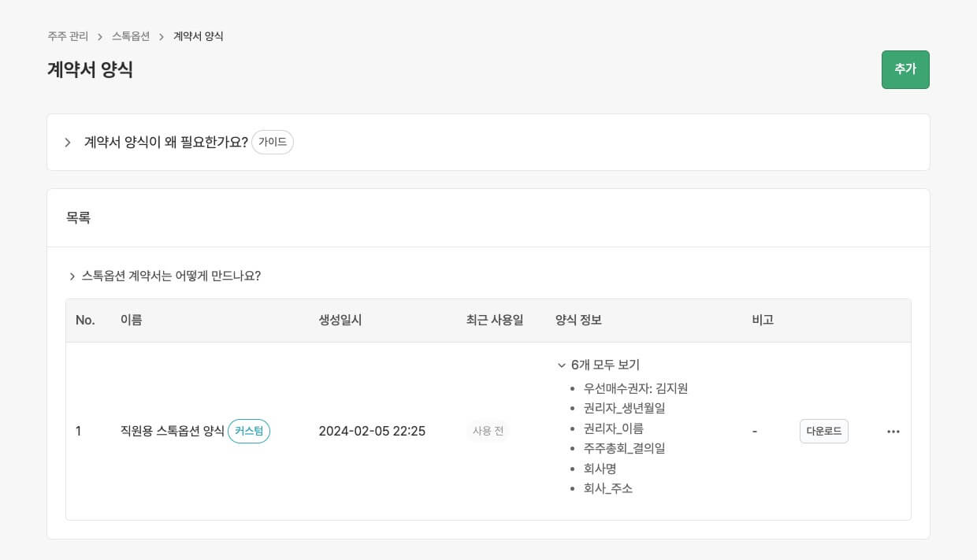
Task: Open the more options (⋯) menu for the template
Action: click(x=893, y=431)
